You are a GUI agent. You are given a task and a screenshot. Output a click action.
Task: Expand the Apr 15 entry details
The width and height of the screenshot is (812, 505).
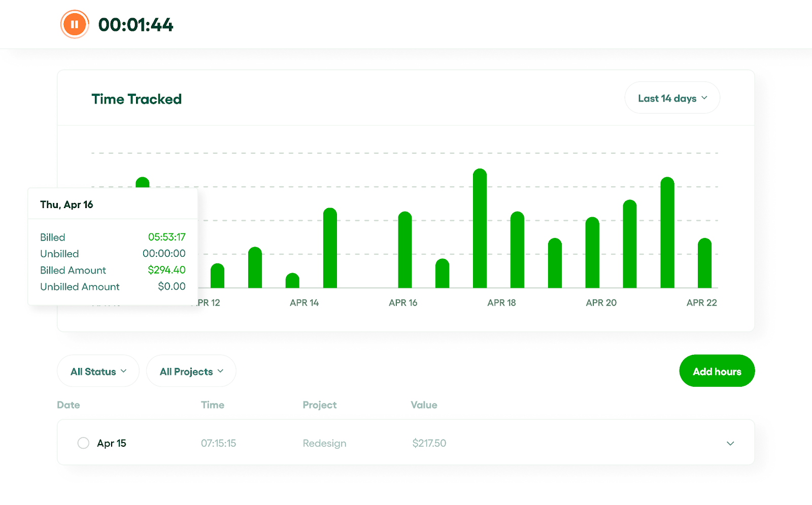click(731, 443)
